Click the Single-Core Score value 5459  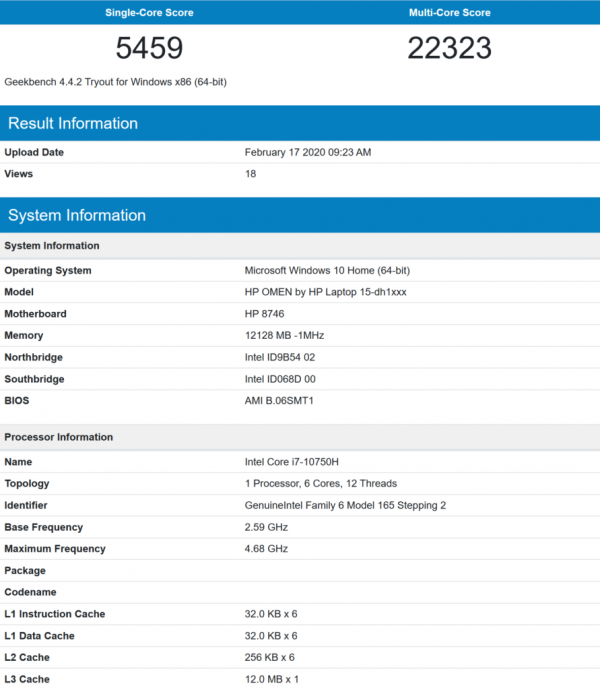pos(149,48)
